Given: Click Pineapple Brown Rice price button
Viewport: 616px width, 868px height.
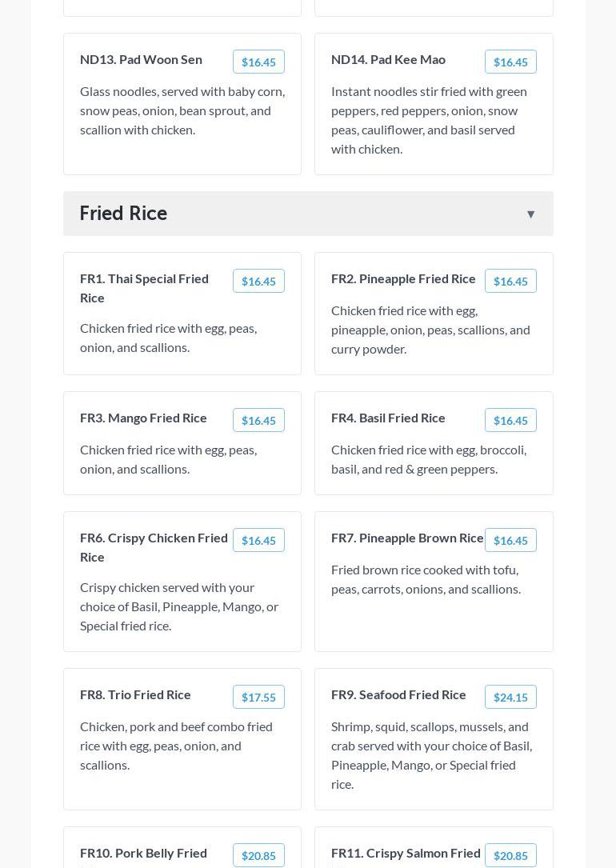Looking at the screenshot, I should pos(510,541).
